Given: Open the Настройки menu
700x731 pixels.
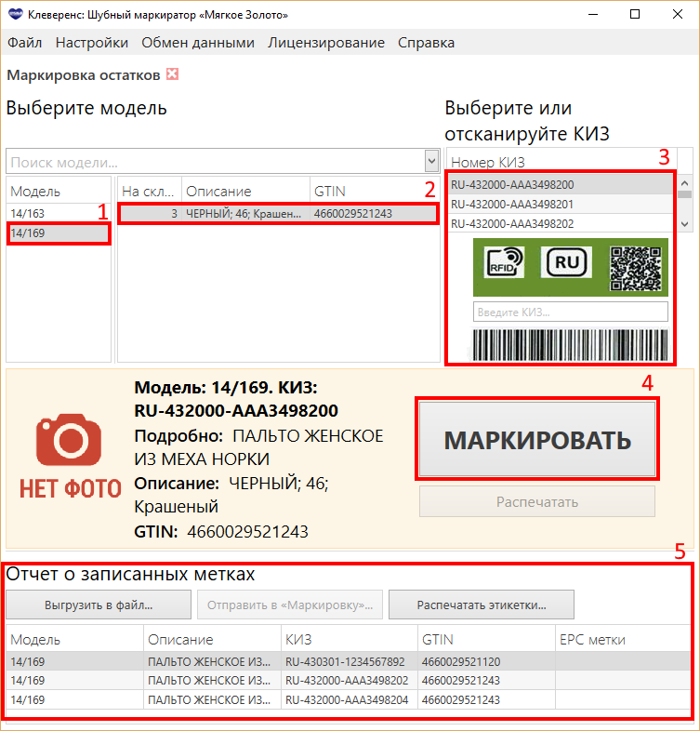Looking at the screenshot, I should 92,43.
